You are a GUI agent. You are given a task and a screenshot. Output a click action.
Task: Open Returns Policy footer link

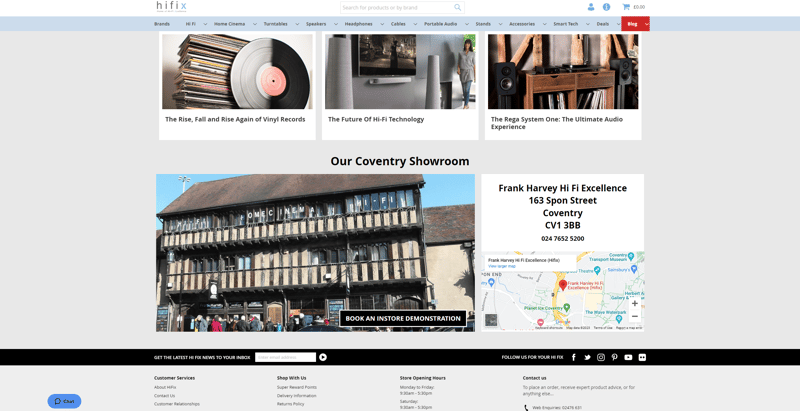[290, 404]
